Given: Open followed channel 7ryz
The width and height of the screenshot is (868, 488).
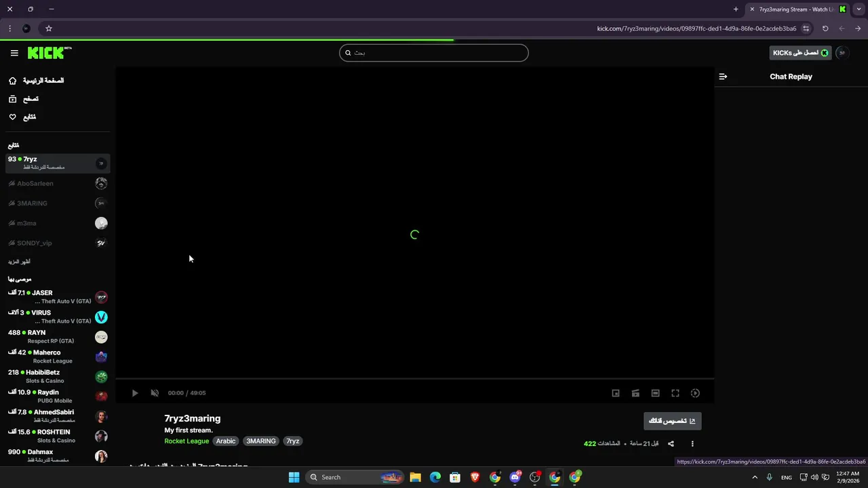Looking at the screenshot, I should 58,163.
